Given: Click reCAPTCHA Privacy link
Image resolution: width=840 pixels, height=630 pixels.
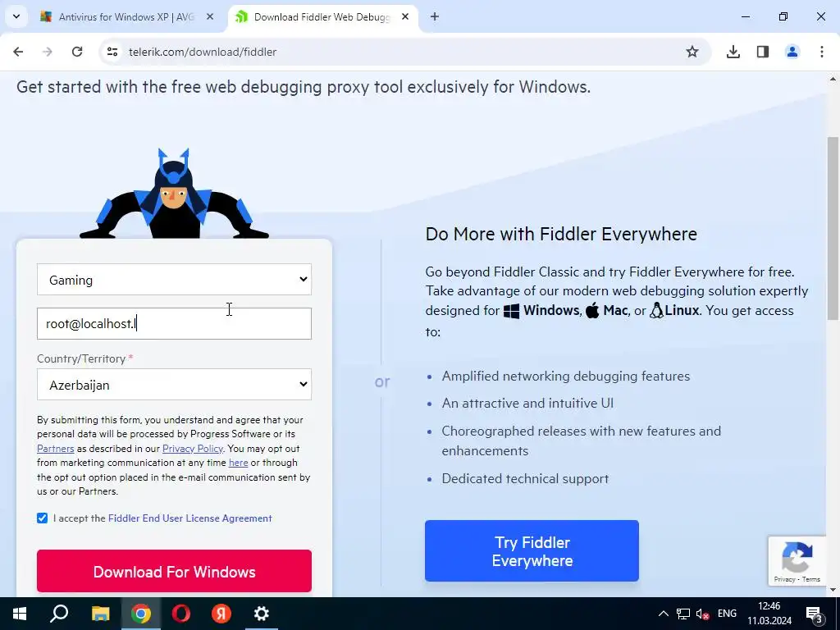Looking at the screenshot, I should click(x=783, y=579).
